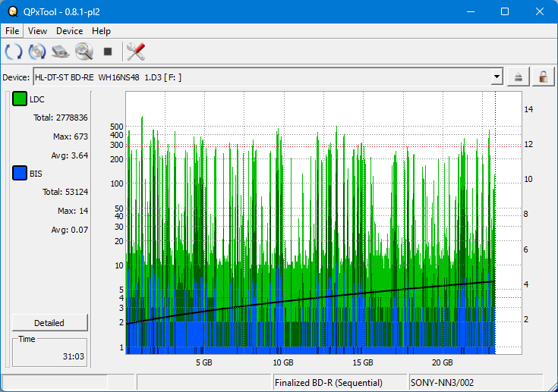Click the 20 GB axis label on graph
Viewport: 558px width, 392px height.
pos(443,362)
